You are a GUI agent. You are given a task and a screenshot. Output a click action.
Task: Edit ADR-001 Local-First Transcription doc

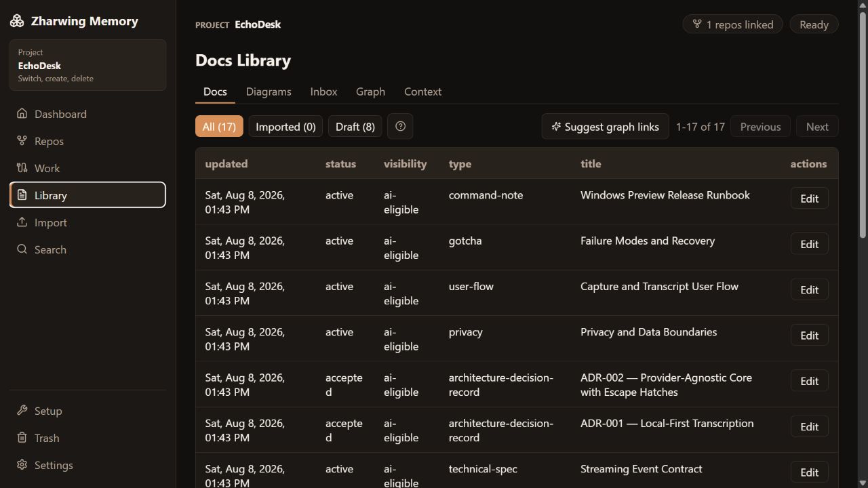click(809, 426)
